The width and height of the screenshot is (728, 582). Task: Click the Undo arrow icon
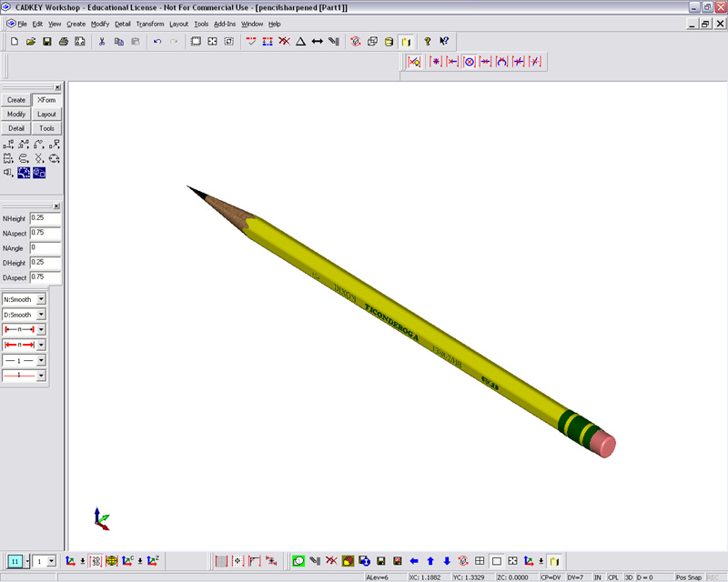pyautogui.click(x=157, y=42)
